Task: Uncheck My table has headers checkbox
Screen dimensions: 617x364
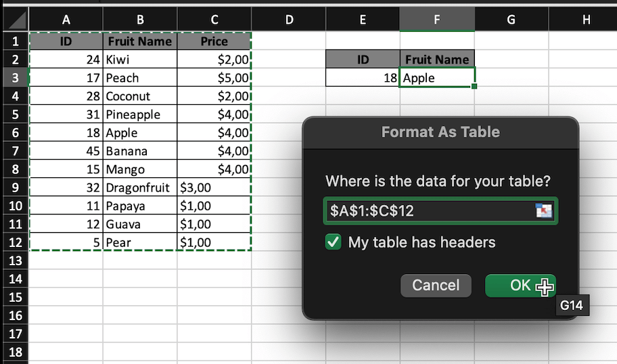Action: click(334, 242)
